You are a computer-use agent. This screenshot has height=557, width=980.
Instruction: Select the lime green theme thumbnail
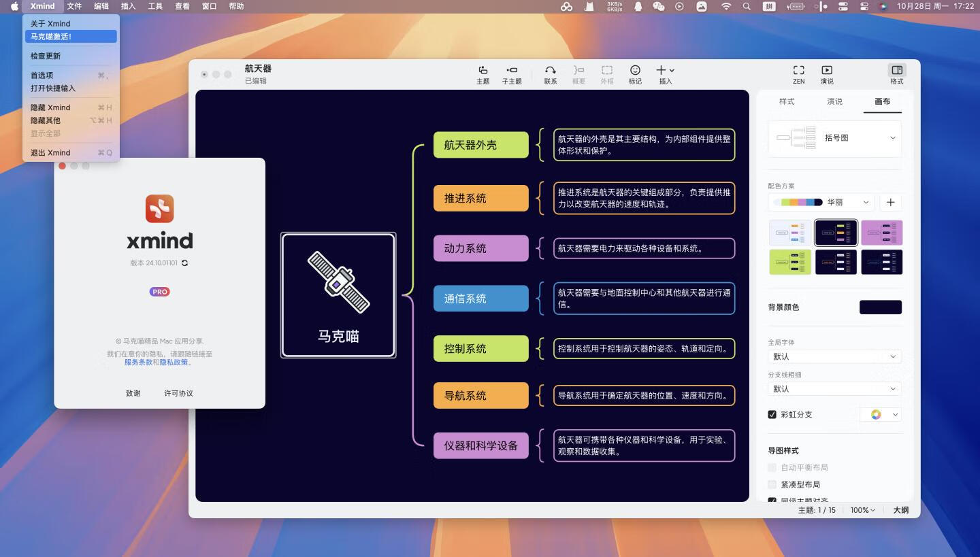click(x=790, y=262)
